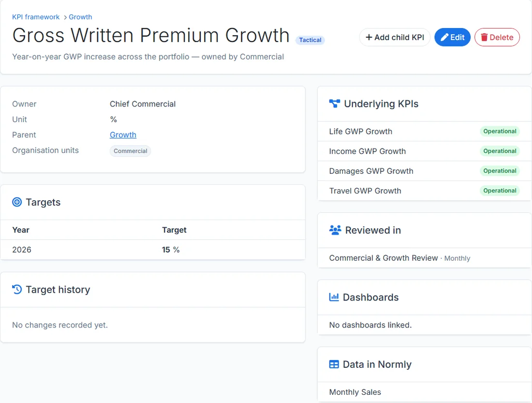Viewport: 532px width, 403px height.
Task: Click Operational badge on Travel GWP Growth
Action: coord(500,191)
